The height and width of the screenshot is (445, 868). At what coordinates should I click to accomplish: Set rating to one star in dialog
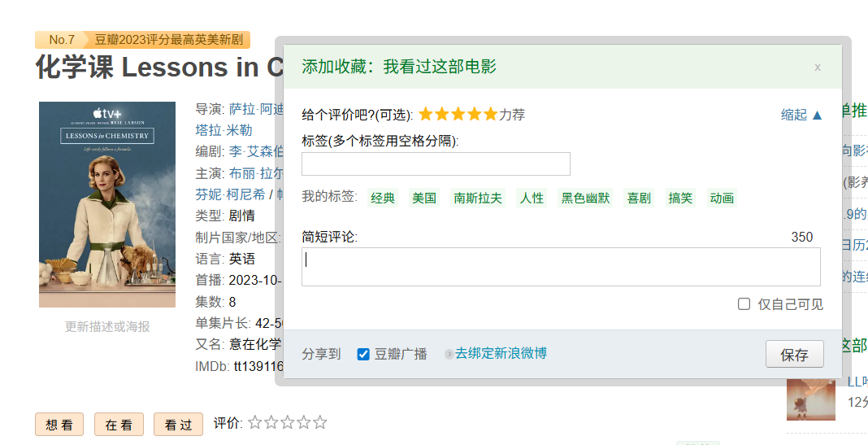(426, 114)
